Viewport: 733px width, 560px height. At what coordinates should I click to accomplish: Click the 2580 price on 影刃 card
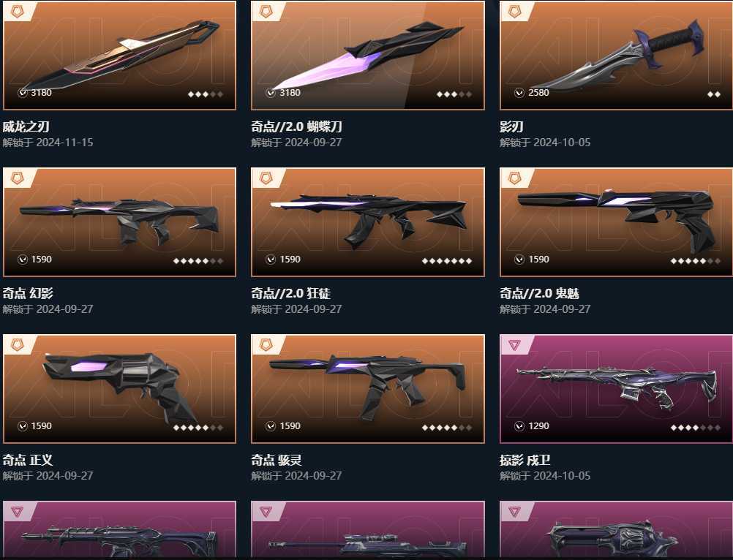click(538, 92)
